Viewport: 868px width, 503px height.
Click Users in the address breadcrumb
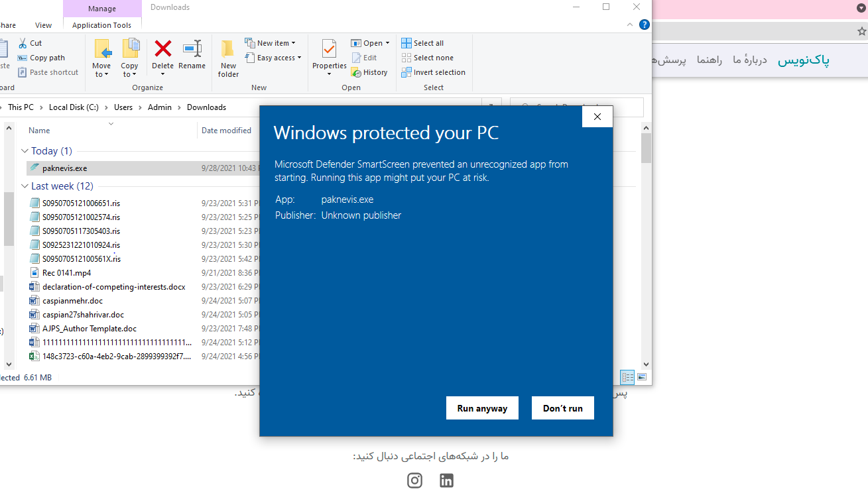coord(123,107)
